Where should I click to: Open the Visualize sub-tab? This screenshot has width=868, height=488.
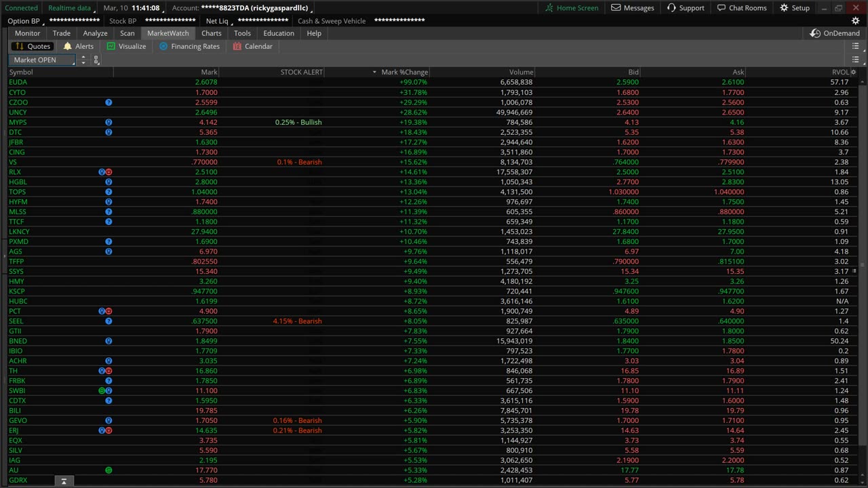coord(126,46)
